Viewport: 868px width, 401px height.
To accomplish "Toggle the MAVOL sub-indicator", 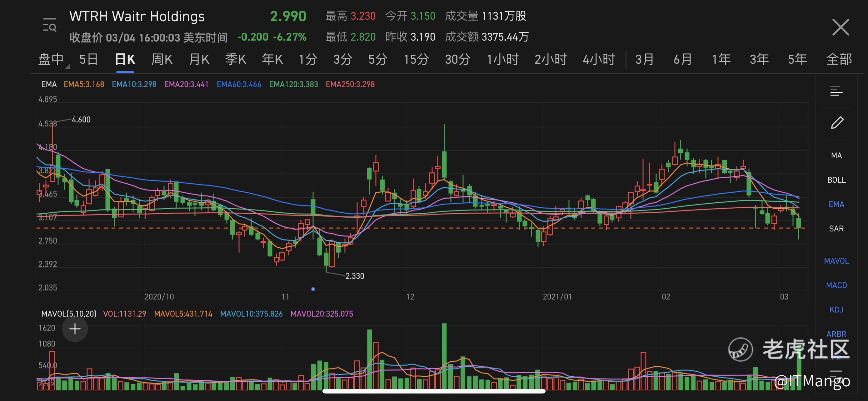I will [x=836, y=261].
